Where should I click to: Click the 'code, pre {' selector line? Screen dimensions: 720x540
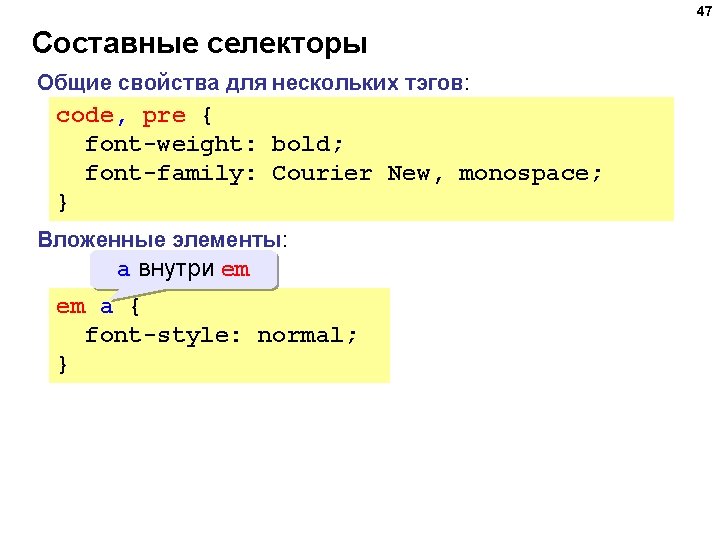pos(133,115)
